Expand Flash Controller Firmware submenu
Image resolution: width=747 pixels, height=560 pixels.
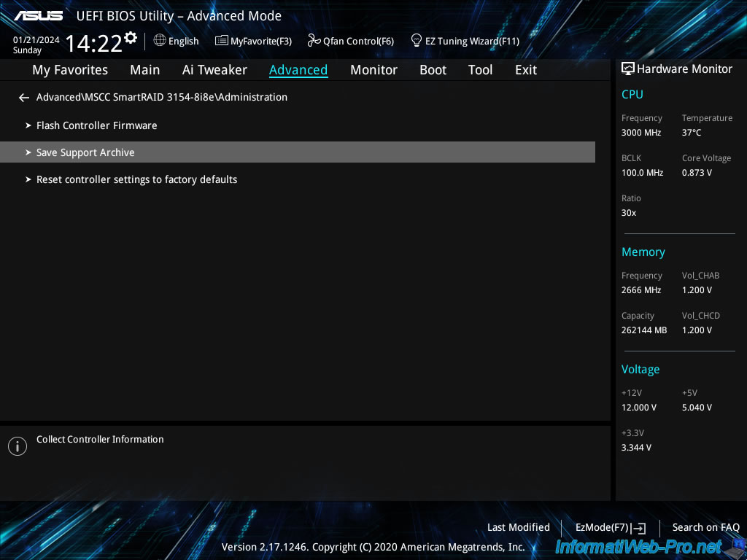pyautogui.click(x=96, y=125)
